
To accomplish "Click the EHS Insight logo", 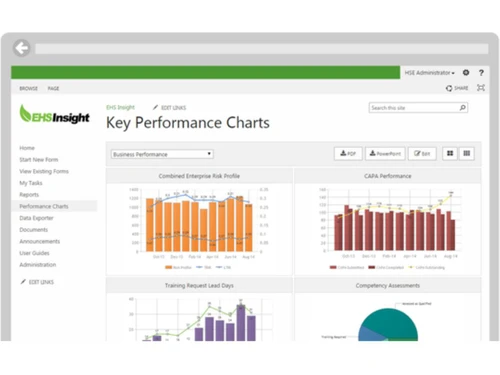I will (x=54, y=114).
